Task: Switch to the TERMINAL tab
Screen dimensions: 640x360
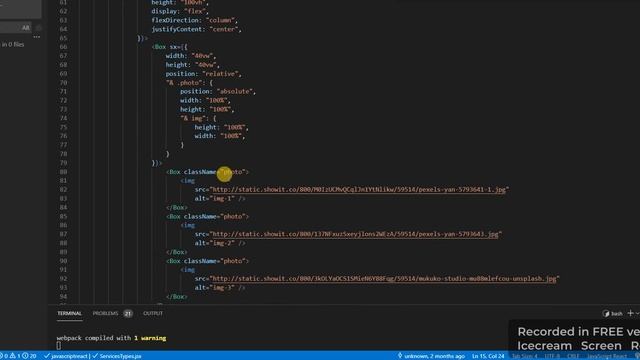Action: [69, 313]
